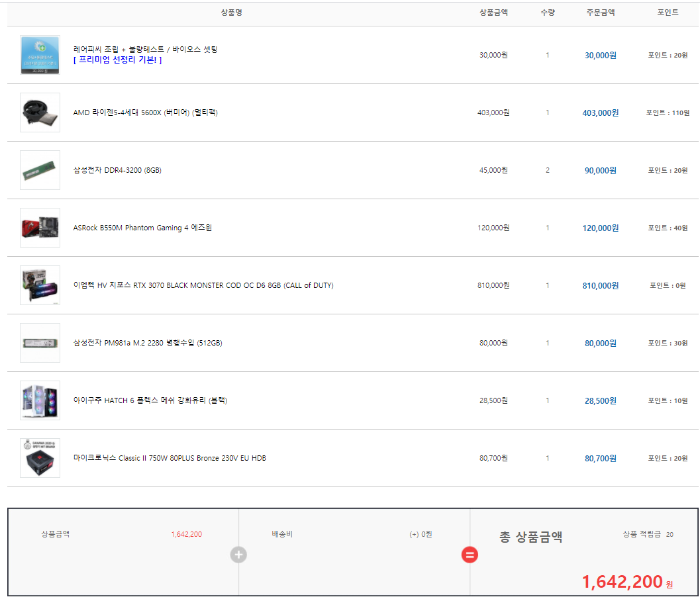Click the 주문금액 column header
The image size is (700, 599).
pos(601,13)
